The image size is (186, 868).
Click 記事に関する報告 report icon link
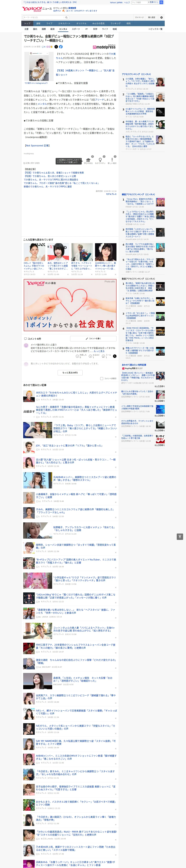point(32,163)
